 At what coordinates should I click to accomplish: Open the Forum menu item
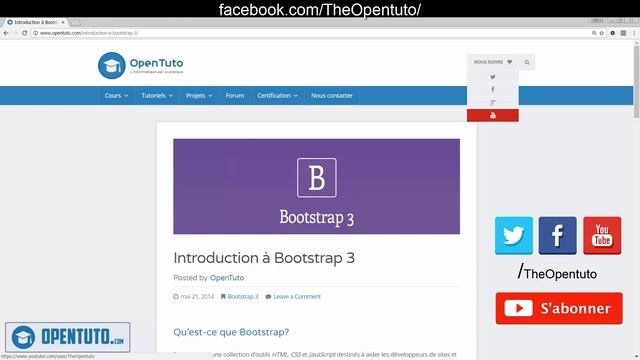pyautogui.click(x=235, y=96)
